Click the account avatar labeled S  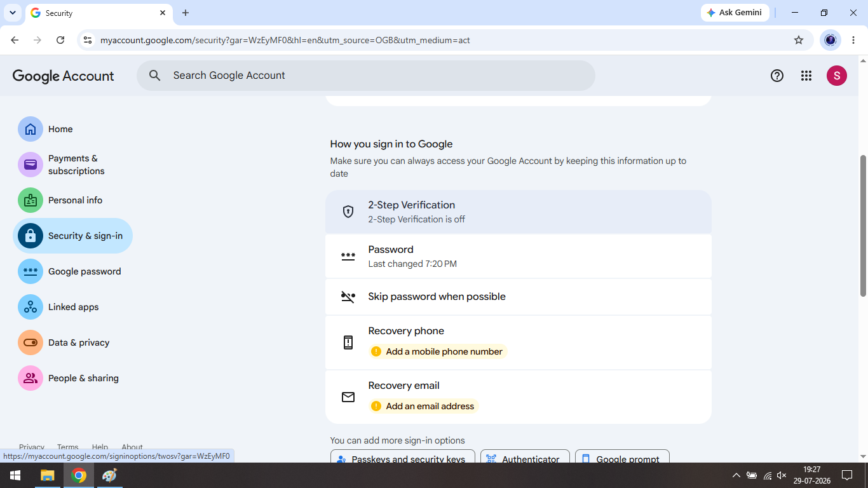(837, 76)
